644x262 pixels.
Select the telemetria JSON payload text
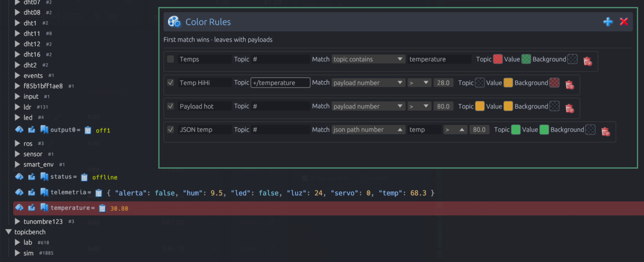click(270, 193)
